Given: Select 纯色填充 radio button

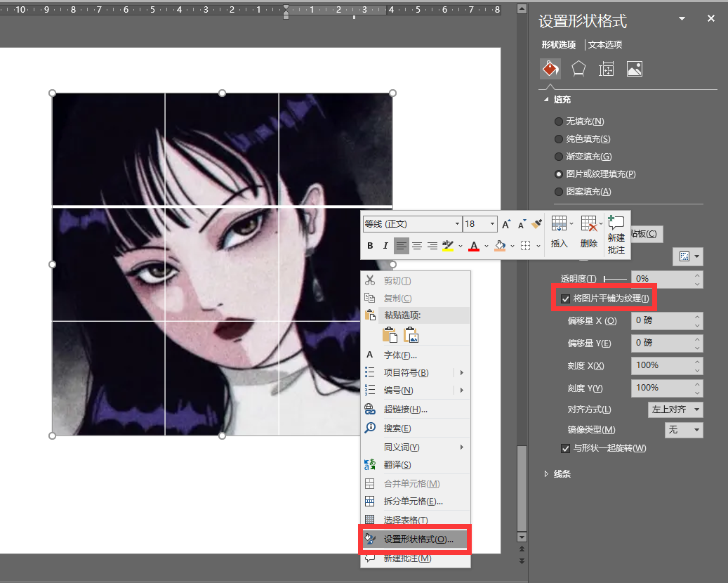Looking at the screenshot, I should 559,139.
